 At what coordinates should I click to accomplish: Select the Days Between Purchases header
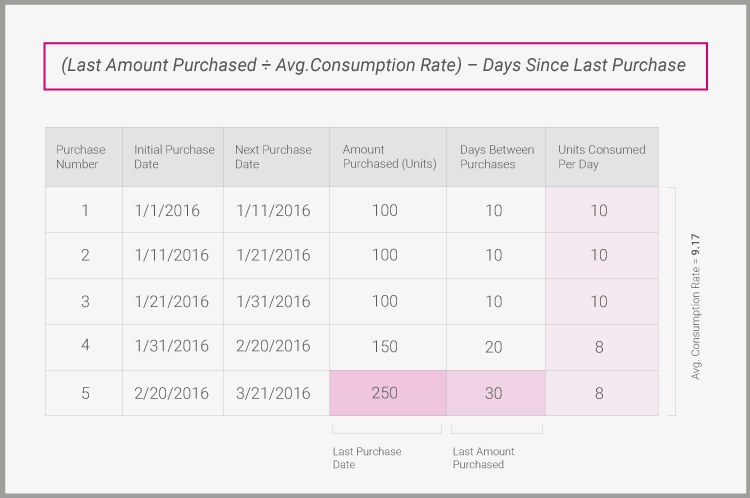pyautogui.click(x=496, y=157)
